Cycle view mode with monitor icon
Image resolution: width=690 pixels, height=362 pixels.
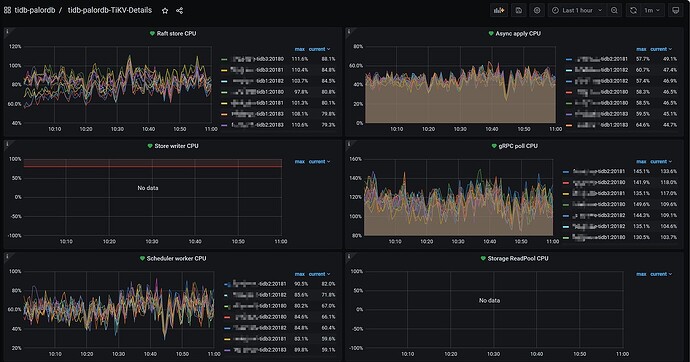pos(676,10)
